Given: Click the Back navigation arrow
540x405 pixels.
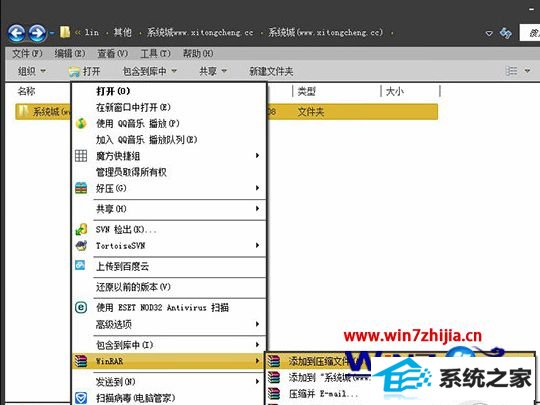Looking at the screenshot, I should 17,33.
